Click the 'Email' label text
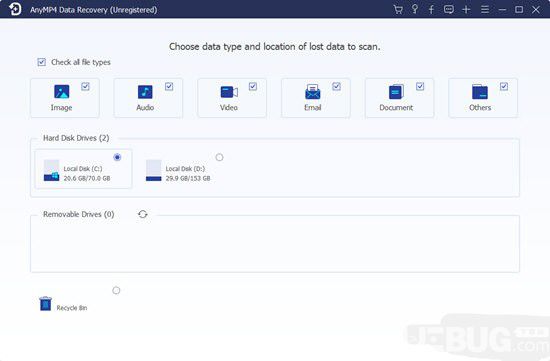This screenshot has width=550, height=361. click(313, 107)
